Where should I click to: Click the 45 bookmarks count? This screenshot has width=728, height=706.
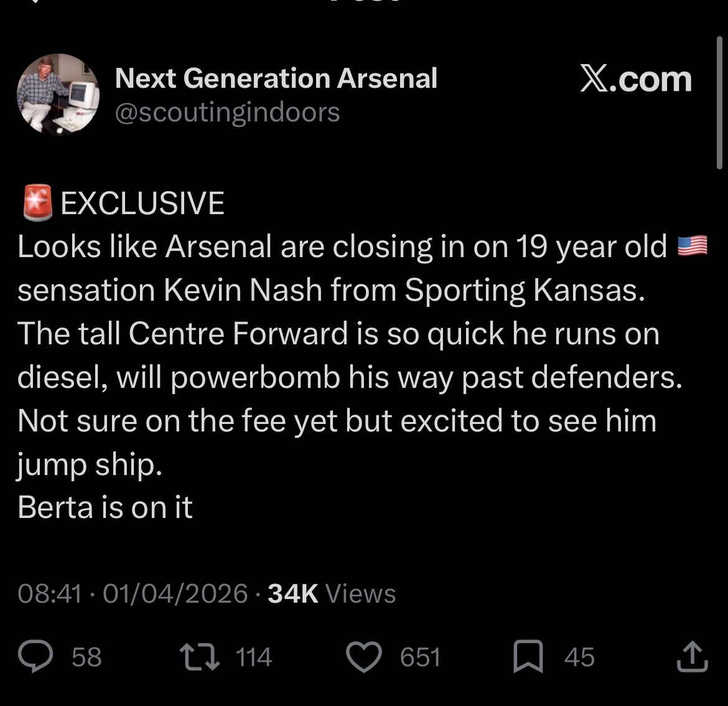point(579,657)
